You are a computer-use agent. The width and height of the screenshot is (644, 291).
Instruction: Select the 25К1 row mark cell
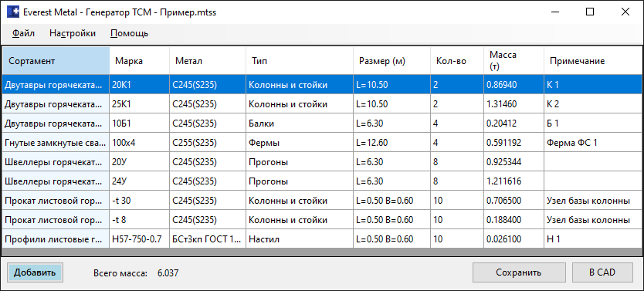click(140, 104)
